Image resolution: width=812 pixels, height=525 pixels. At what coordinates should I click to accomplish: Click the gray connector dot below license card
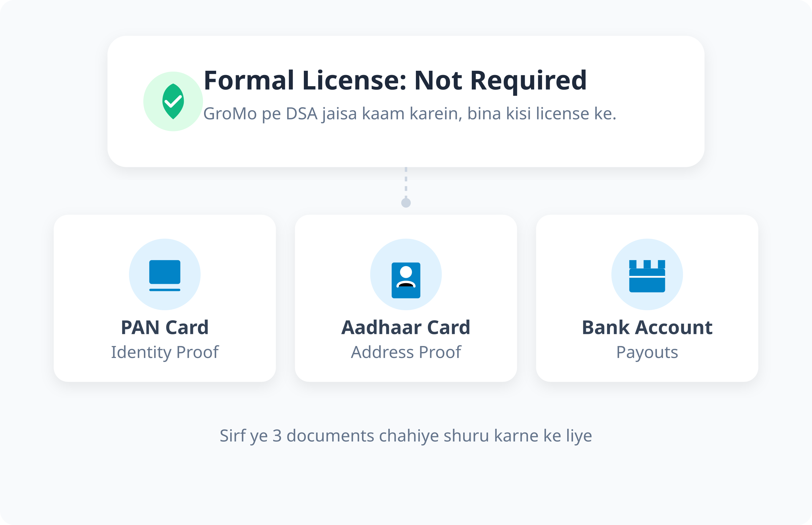pos(406,203)
